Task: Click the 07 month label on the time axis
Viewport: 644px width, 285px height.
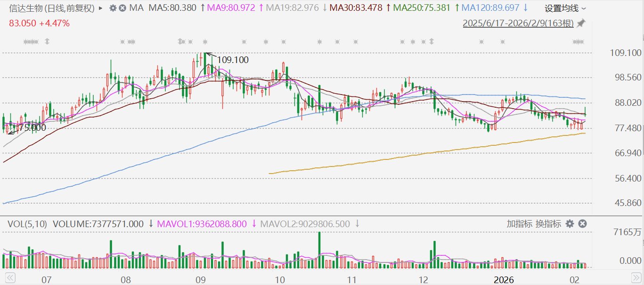Action: (x=46, y=281)
